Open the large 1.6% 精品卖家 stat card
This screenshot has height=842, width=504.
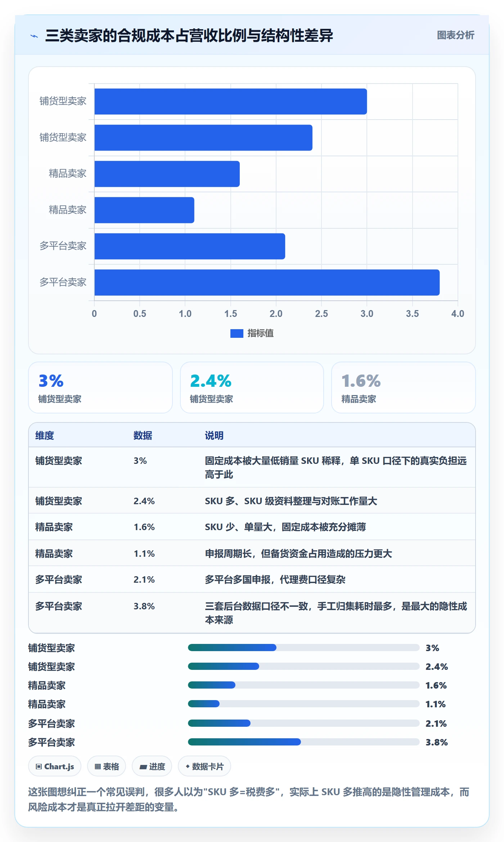tap(403, 388)
